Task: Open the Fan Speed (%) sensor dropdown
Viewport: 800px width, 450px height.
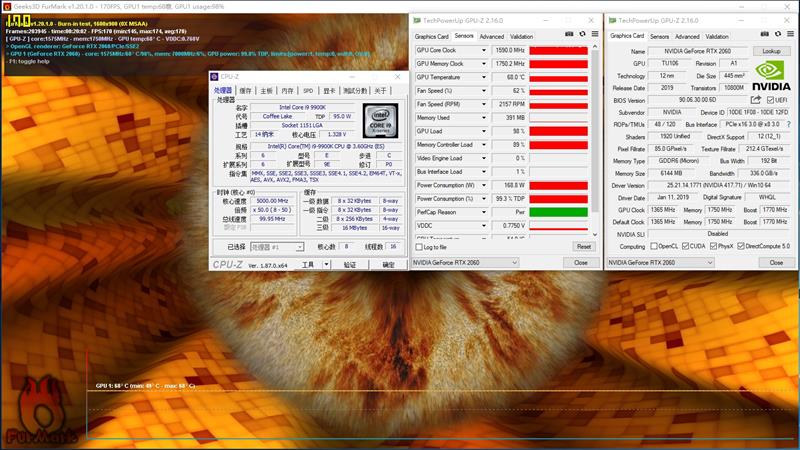Action: (x=484, y=90)
